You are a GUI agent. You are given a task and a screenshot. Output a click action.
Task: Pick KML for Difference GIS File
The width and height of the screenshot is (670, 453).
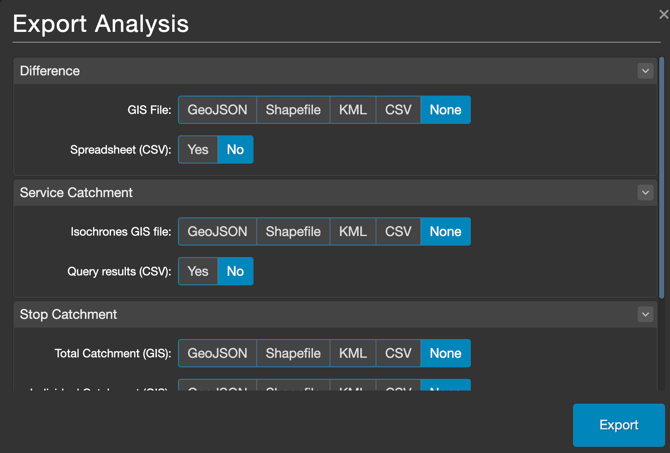(x=353, y=110)
